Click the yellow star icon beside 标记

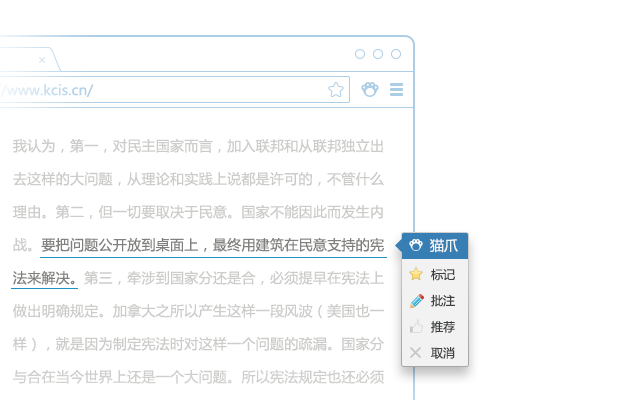[x=416, y=274]
